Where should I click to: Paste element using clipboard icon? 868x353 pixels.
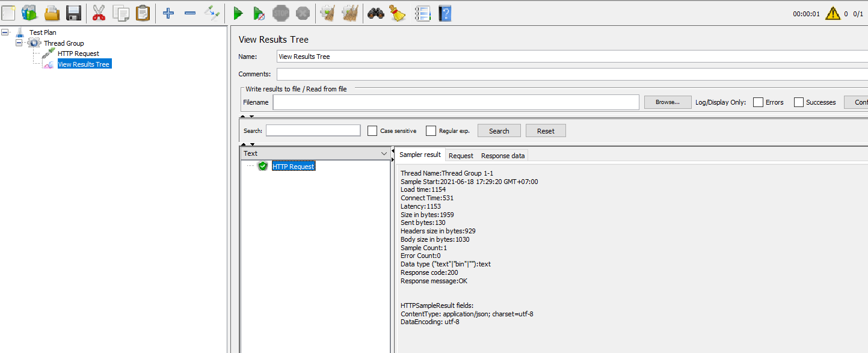[x=143, y=13]
